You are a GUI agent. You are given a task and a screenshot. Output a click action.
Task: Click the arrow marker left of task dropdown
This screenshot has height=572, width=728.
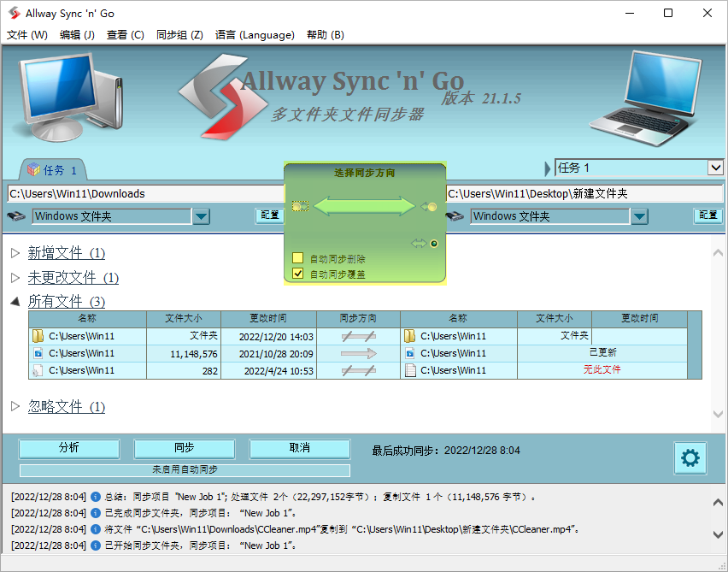pos(547,168)
